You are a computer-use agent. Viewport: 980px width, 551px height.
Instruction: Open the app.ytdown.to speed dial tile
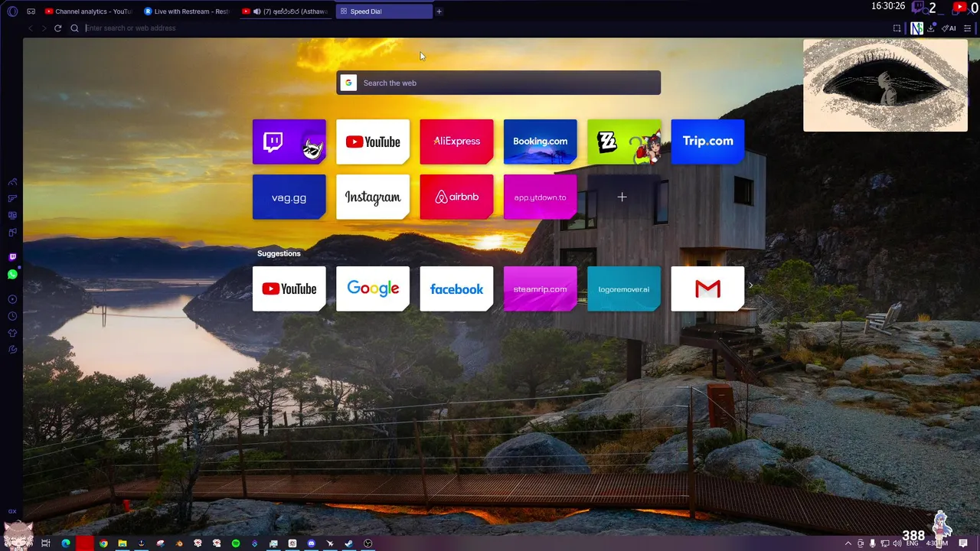tap(540, 197)
